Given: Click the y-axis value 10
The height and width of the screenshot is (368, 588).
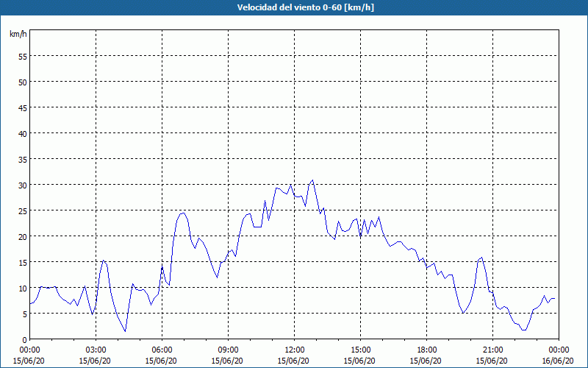Looking at the screenshot, I should [x=23, y=288].
